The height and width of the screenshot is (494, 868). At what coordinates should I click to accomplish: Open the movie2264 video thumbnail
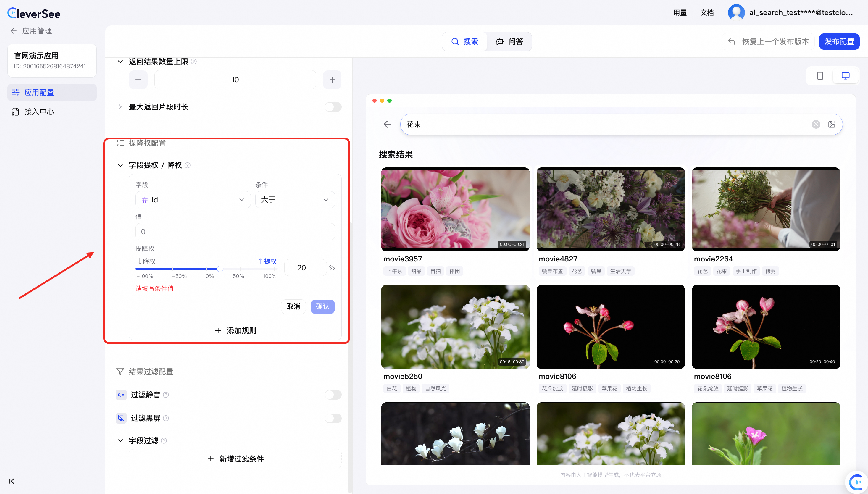766,209
